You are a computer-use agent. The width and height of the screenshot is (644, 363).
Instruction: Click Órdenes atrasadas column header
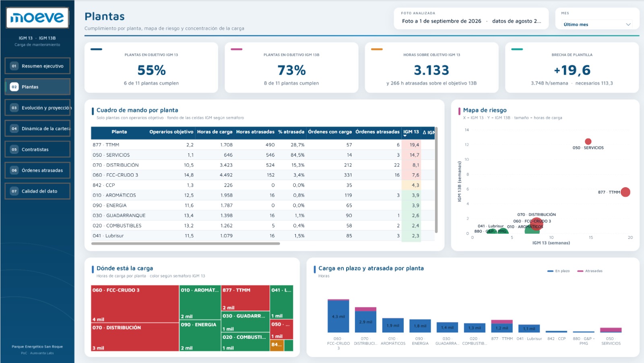378,132
